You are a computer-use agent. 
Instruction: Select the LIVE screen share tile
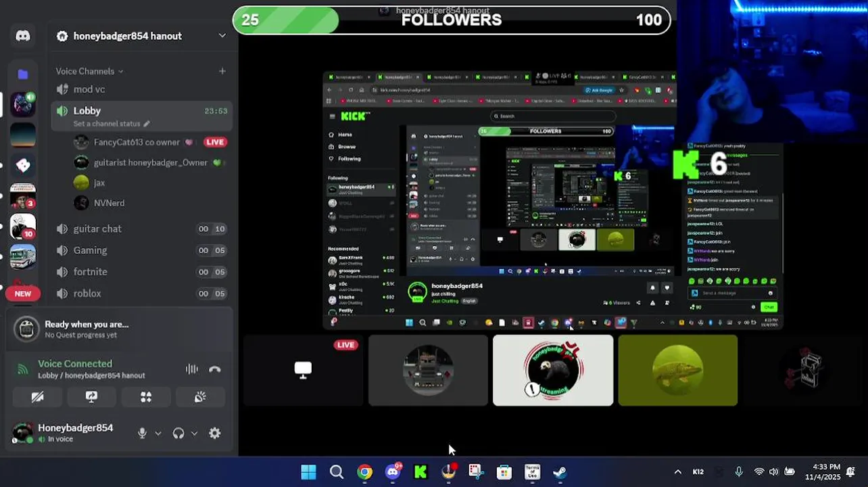[x=303, y=370]
